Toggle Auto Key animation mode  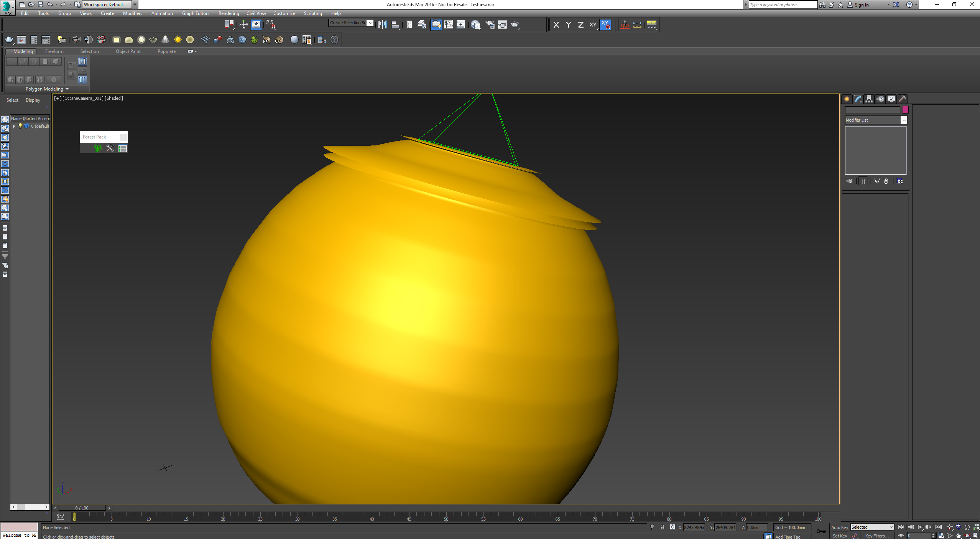pyautogui.click(x=839, y=527)
